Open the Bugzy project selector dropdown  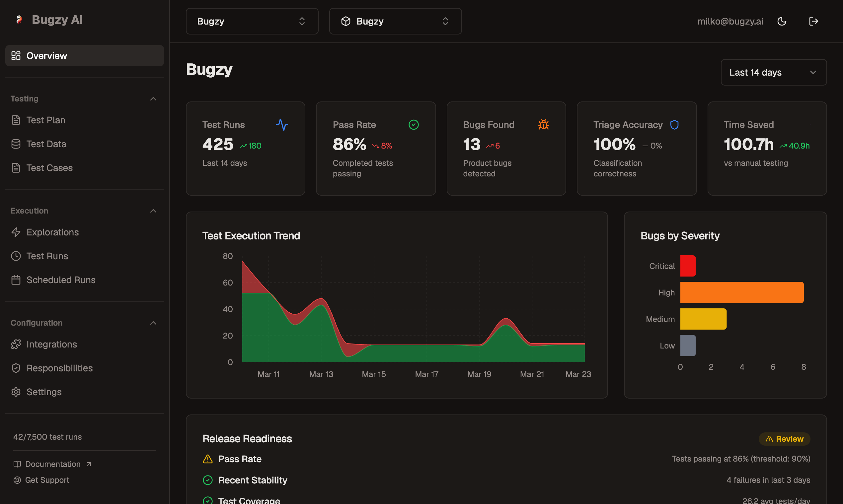[x=395, y=21]
